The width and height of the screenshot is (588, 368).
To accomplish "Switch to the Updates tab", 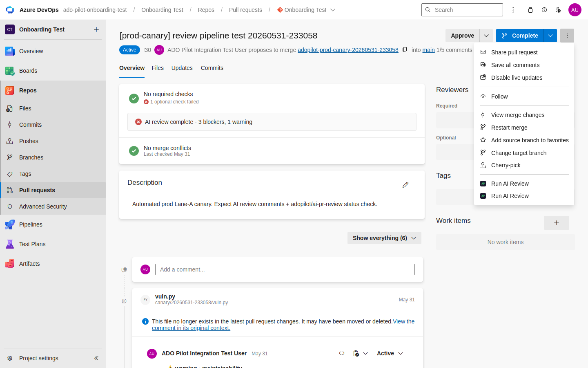I will [x=182, y=68].
